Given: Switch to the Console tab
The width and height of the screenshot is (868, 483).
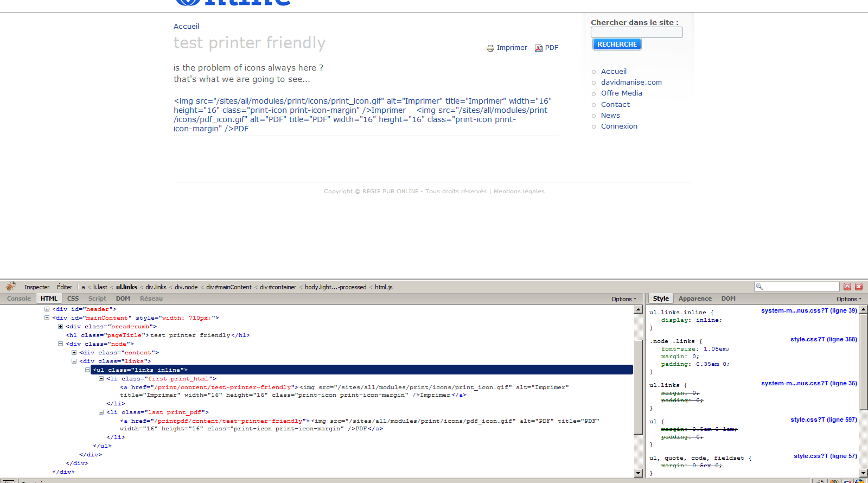Looking at the screenshot, I should [19, 298].
